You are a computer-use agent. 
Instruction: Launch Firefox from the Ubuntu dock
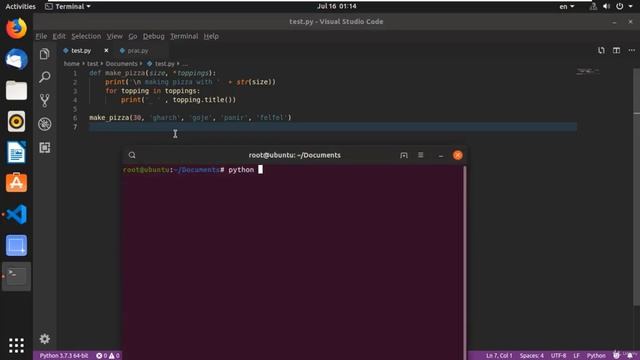coord(16,29)
